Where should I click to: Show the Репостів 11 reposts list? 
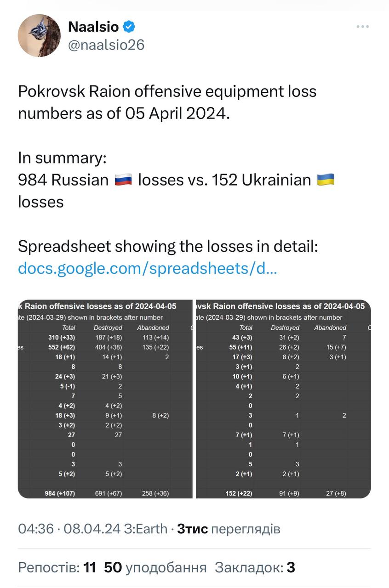pos(57,568)
